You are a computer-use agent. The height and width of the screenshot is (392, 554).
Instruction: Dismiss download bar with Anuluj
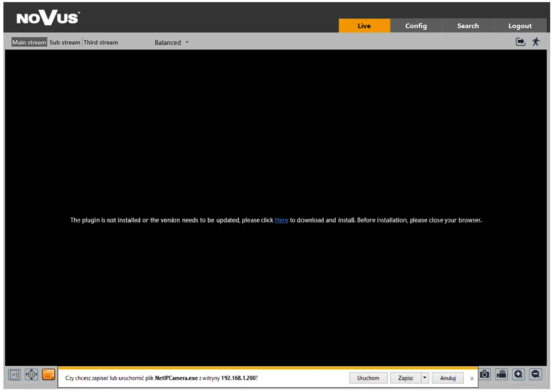tap(447, 378)
